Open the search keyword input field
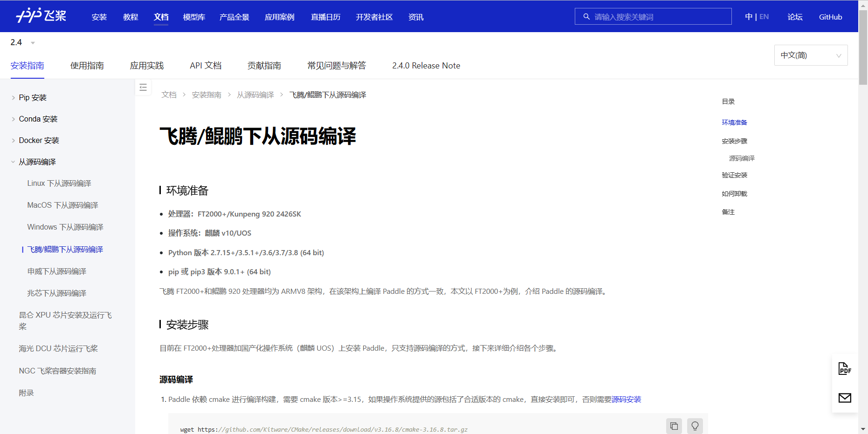868x434 pixels. click(653, 16)
